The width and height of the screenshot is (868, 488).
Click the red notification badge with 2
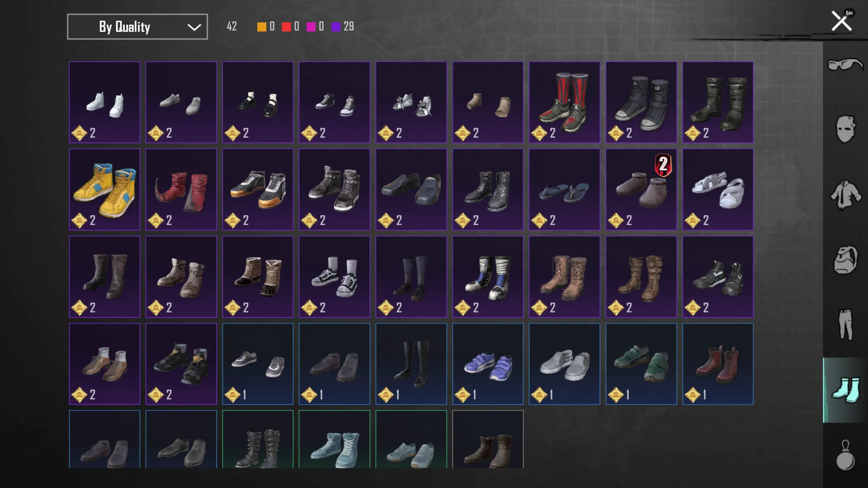(663, 165)
